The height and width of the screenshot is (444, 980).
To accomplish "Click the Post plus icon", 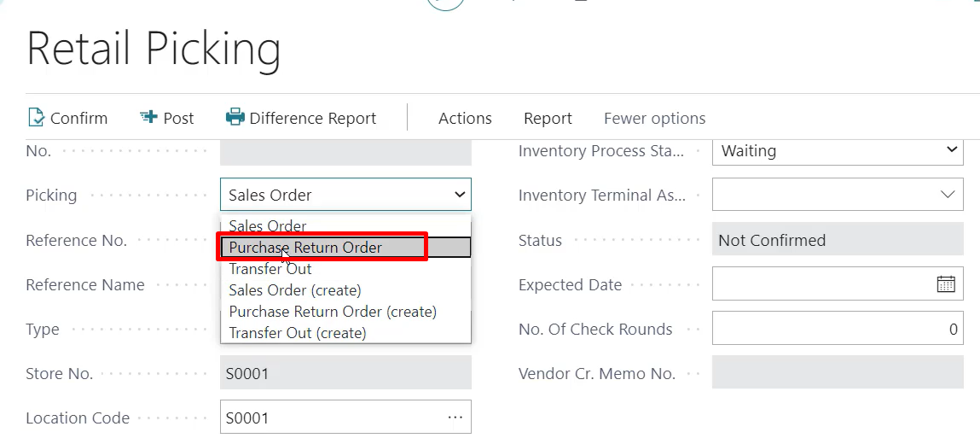I will click(x=149, y=118).
